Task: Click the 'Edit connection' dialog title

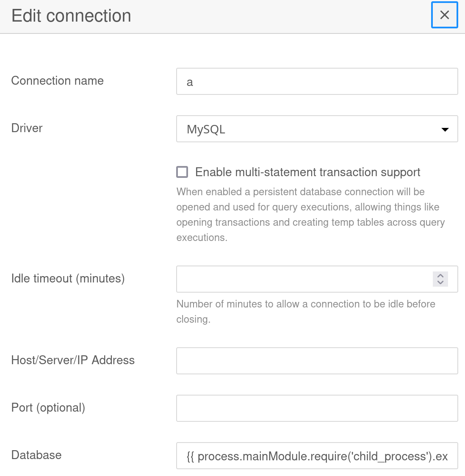Action: pyautogui.click(x=71, y=16)
